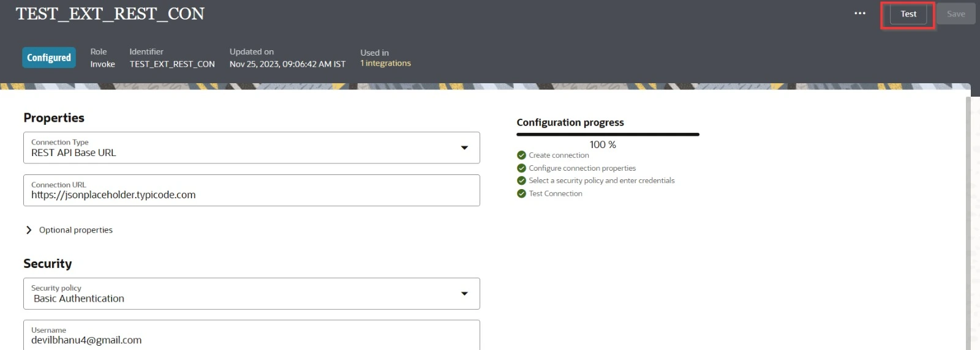Image resolution: width=980 pixels, height=350 pixels.
Task: Click the Configured status badge
Action: (x=49, y=58)
